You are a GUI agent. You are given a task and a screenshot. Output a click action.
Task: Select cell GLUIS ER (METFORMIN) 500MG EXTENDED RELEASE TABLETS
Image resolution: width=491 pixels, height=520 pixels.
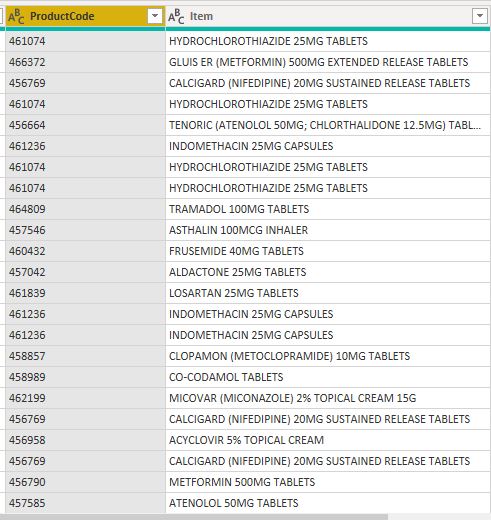pyautogui.click(x=328, y=62)
